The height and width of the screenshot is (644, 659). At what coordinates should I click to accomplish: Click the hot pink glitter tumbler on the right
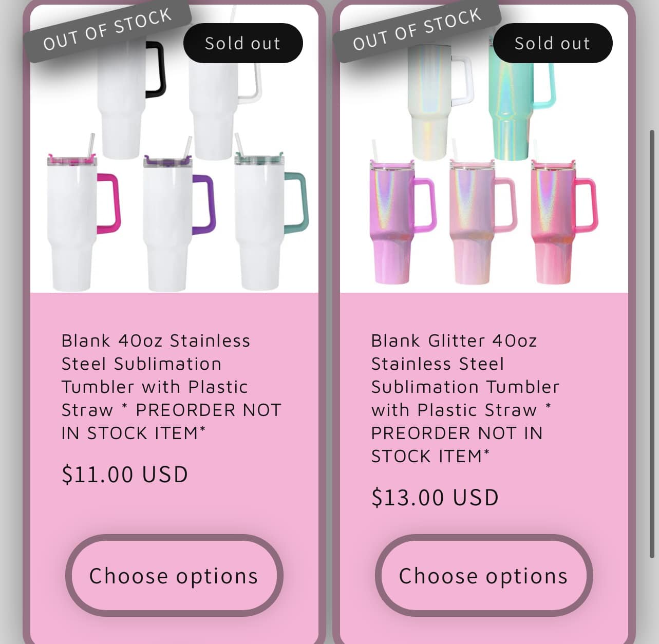point(554,221)
